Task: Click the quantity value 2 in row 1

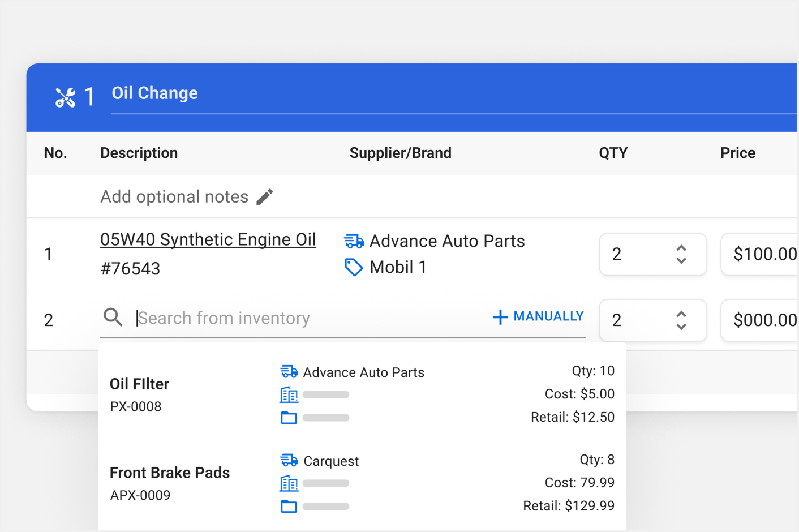Action: click(617, 254)
